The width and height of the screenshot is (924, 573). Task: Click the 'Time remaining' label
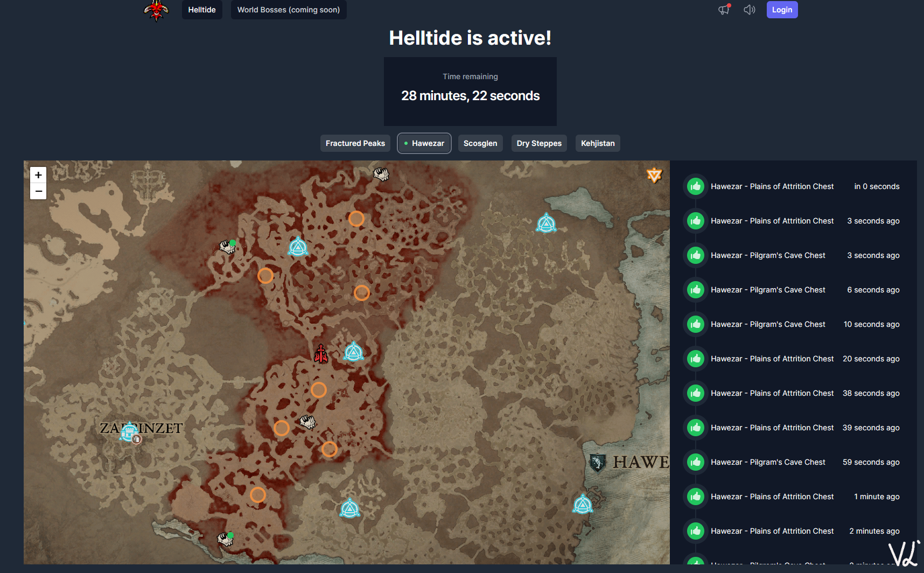point(470,76)
